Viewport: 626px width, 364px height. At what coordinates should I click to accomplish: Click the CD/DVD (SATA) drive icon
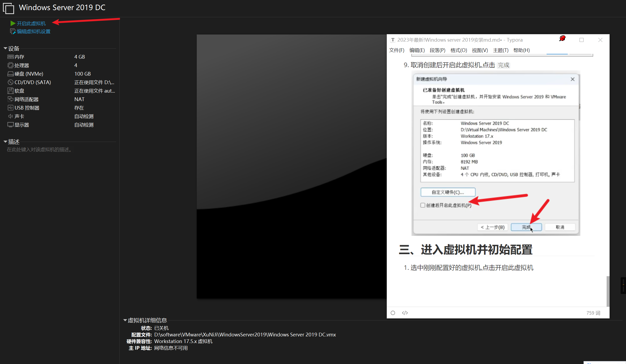(x=10, y=82)
